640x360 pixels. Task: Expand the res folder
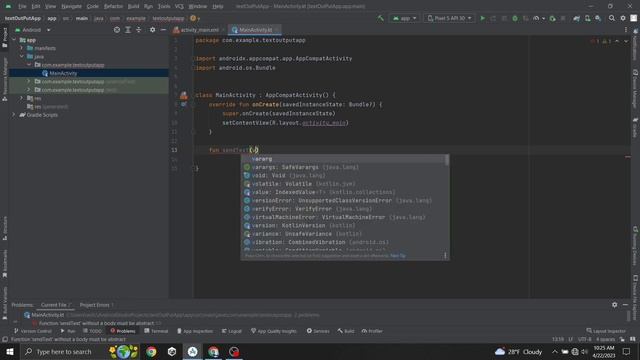point(22,98)
